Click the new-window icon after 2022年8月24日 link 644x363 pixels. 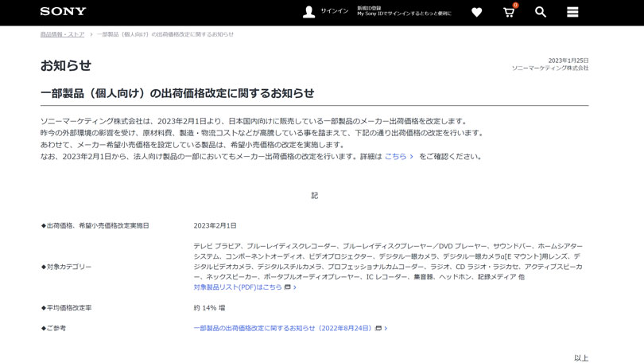[378, 328]
